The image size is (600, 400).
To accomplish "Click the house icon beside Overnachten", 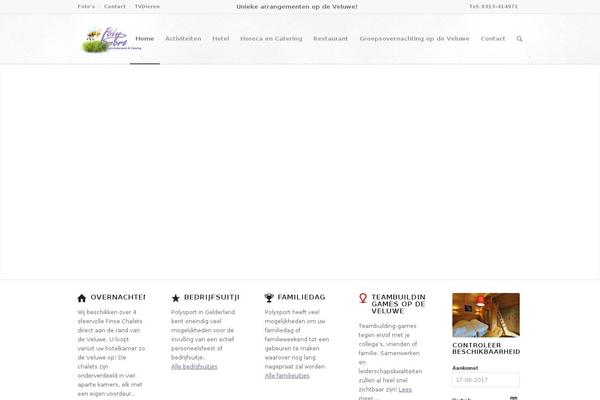I will pyautogui.click(x=82, y=298).
